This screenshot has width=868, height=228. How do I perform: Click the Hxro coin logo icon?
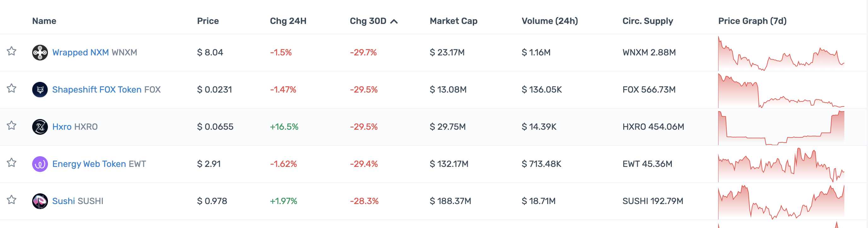(40, 127)
